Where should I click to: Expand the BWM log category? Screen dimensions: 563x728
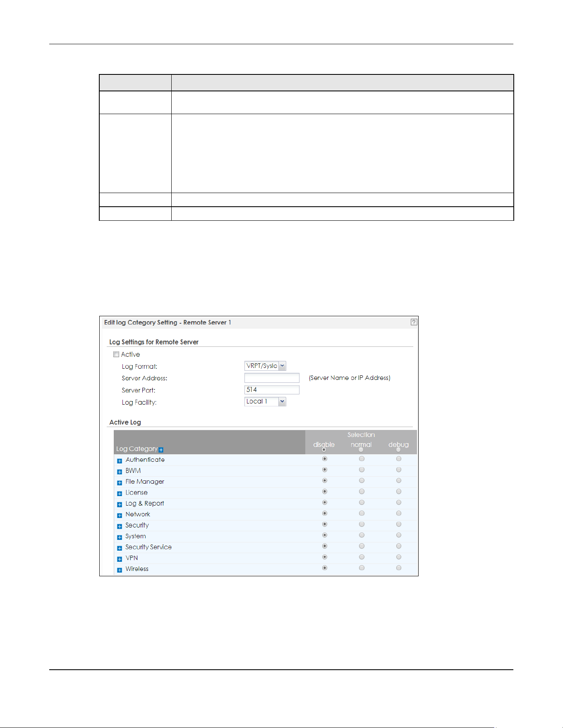120,472
